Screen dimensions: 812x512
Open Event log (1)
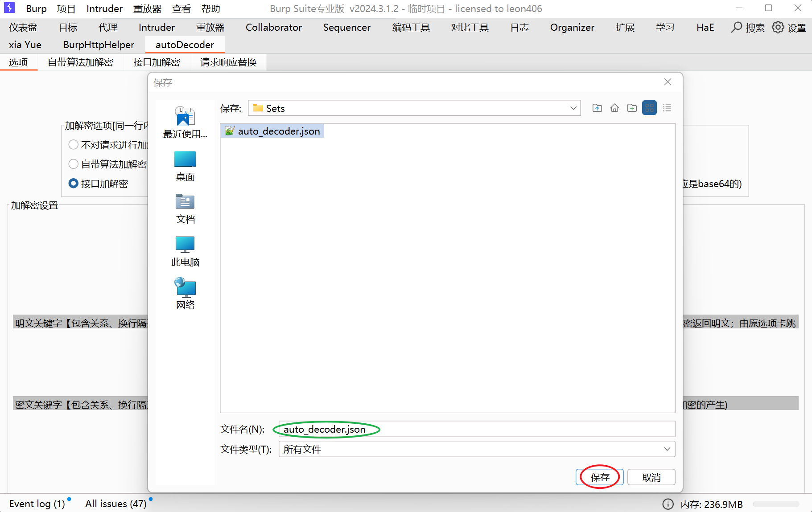(37, 504)
